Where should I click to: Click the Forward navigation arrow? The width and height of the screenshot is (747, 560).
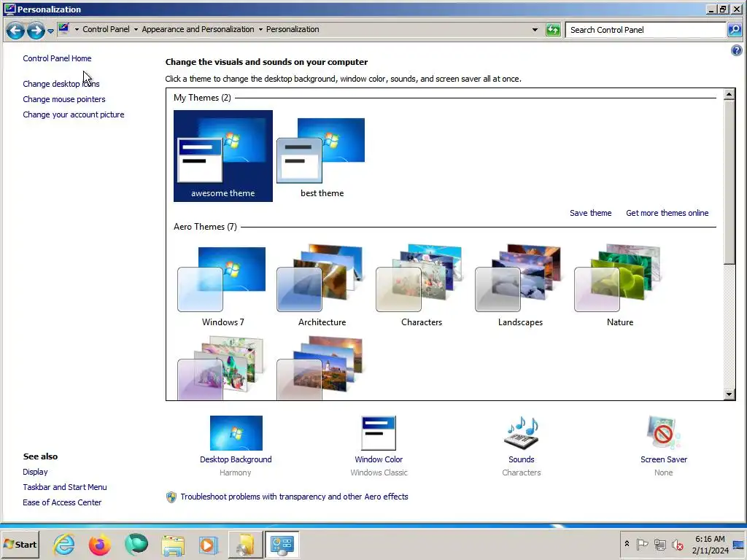[x=36, y=31]
